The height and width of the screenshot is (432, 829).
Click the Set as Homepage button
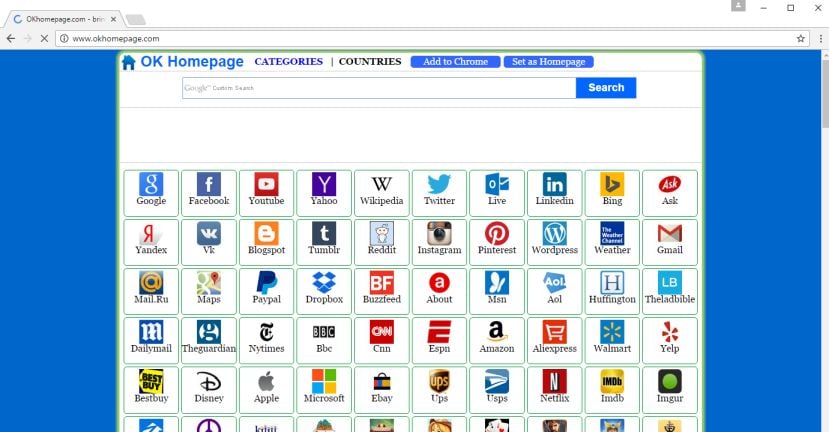pyautogui.click(x=549, y=62)
